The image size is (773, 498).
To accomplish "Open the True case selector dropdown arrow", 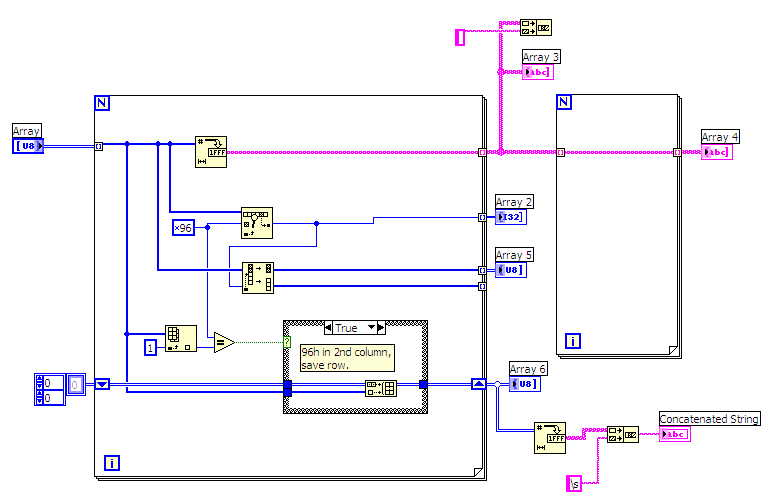I will tap(371, 327).
